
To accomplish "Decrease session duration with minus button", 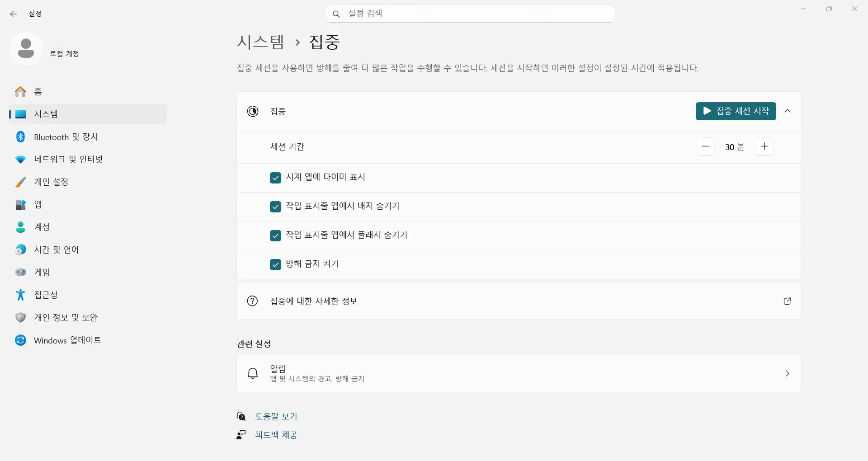I will pyautogui.click(x=705, y=146).
